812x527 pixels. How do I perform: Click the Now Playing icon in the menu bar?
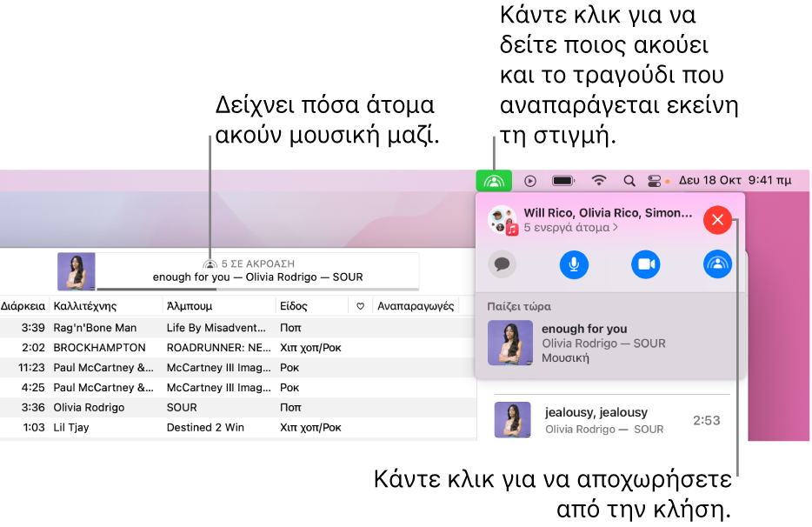531,181
